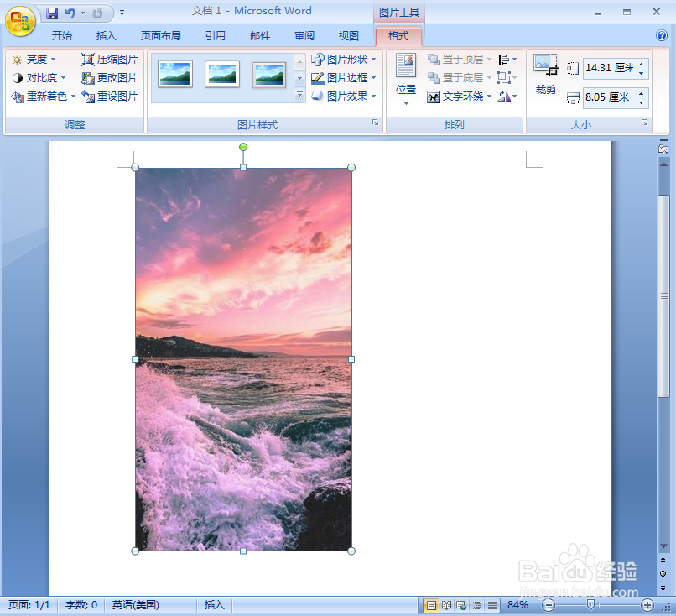The image size is (676, 616).
Task: Open the rotate objects menu
Action: [507, 97]
